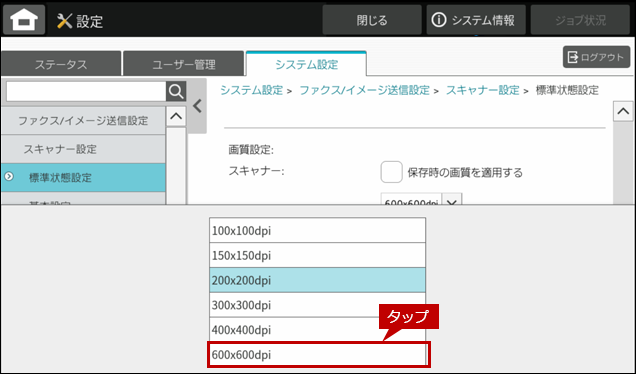This screenshot has height=374, width=636.
Task: Choose 100x100dpi resolution option
Action: (x=317, y=230)
